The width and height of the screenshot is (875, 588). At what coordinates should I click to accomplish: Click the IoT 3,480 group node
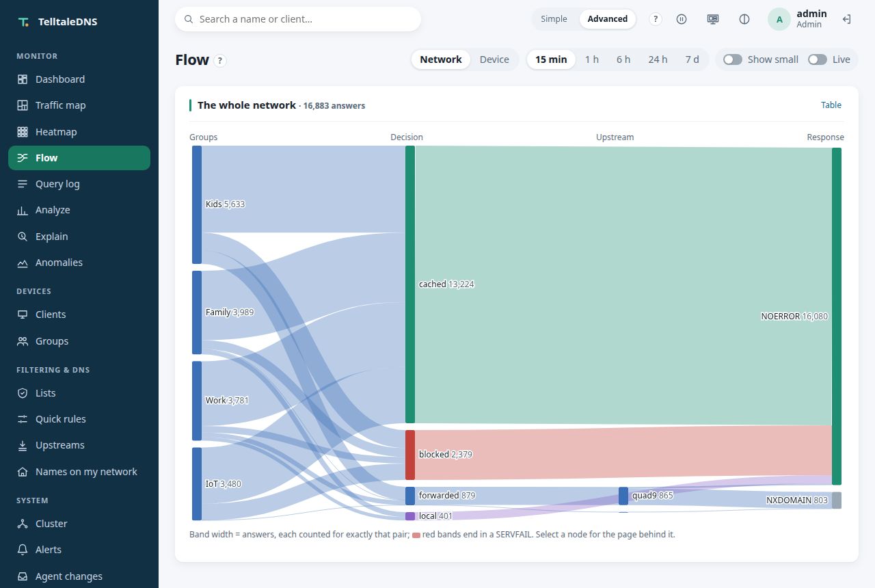[197, 484]
